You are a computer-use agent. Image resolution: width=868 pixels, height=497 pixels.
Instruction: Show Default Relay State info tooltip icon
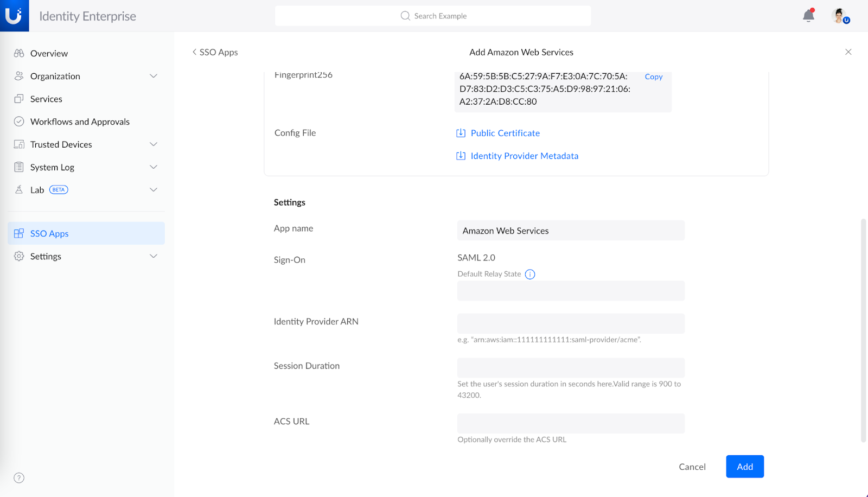pyautogui.click(x=530, y=275)
